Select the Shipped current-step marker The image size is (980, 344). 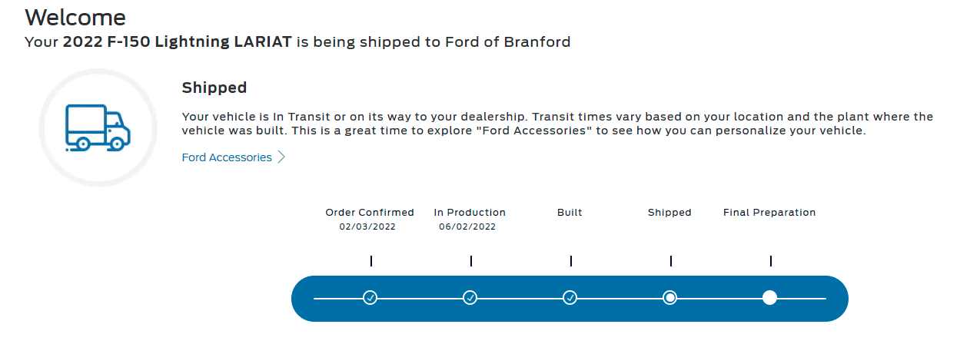pos(669,298)
